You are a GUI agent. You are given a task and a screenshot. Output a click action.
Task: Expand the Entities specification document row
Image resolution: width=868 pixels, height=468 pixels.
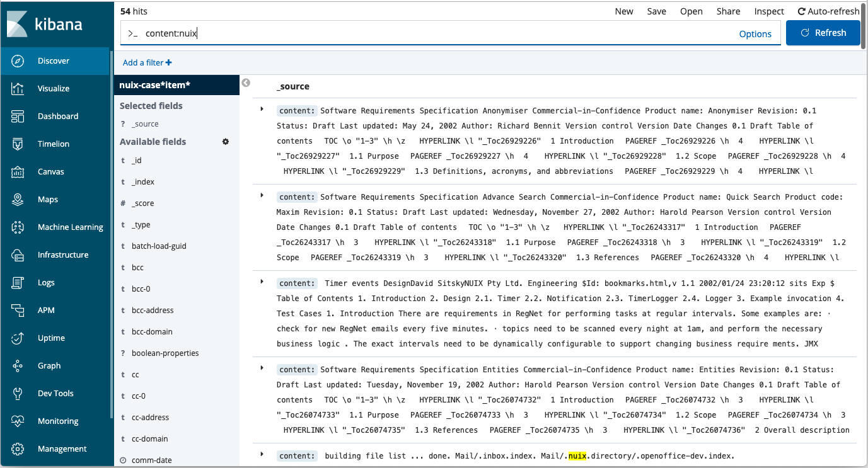262,368
